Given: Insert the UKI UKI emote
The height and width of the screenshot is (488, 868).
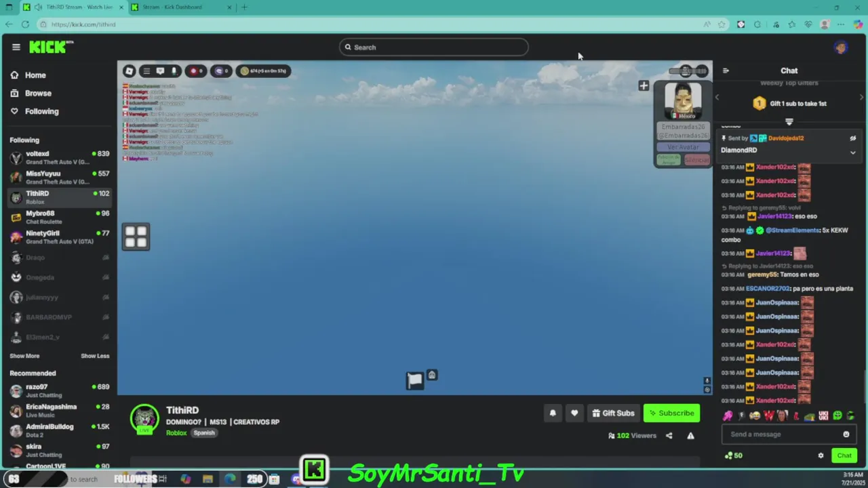Looking at the screenshot, I should [x=823, y=415].
